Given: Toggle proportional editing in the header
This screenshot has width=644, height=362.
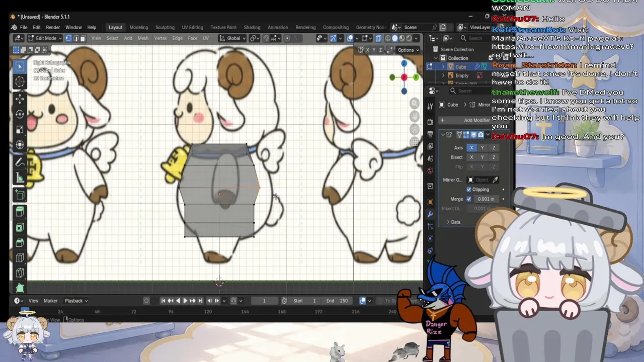Looking at the screenshot, I should (287, 38).
